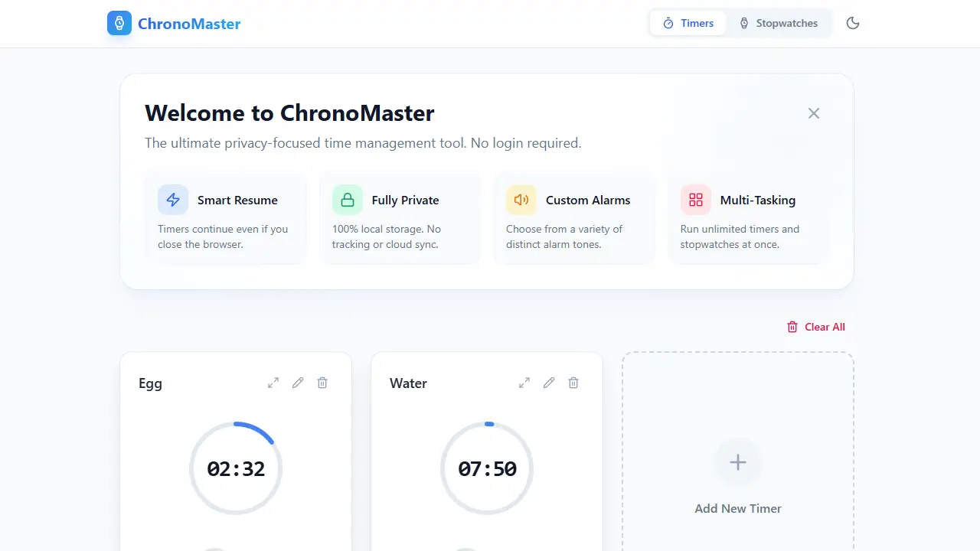The height and width of the screenshot is (551, 980).
Task: Click the Fully Private heading
Action: click(x=405, y=201)
